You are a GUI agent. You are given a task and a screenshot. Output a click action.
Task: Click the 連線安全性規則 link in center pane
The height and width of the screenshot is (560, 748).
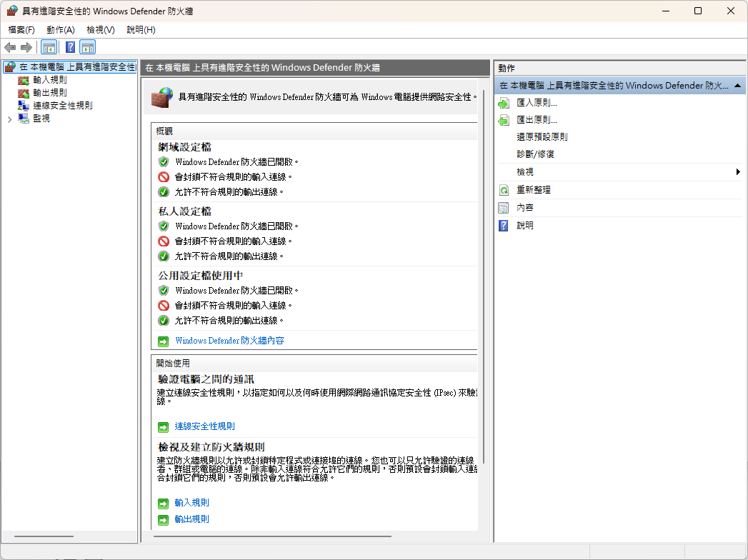(x=204, y=426)
